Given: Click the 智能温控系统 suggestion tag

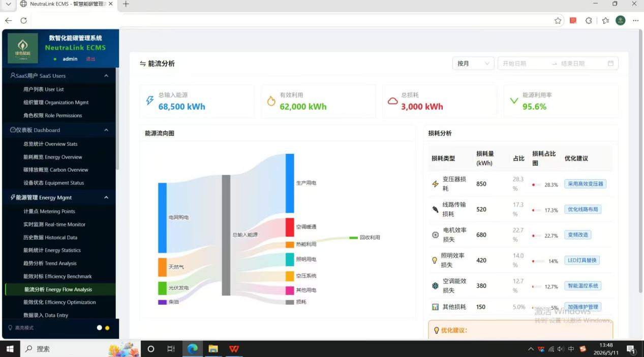Looking at the screenshot, I should coord(582,286).
